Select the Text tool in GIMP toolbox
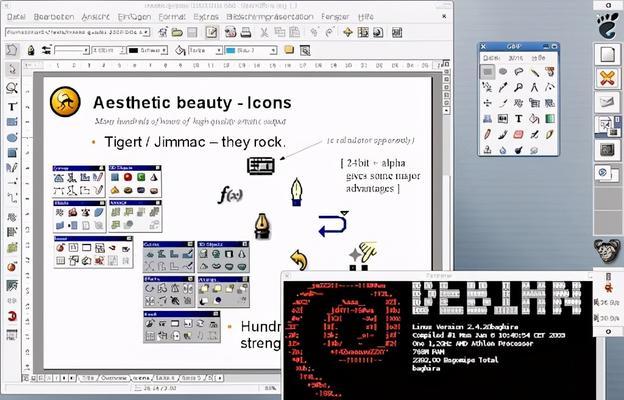Viewport: 624px width, 400px height. [519, 119]
